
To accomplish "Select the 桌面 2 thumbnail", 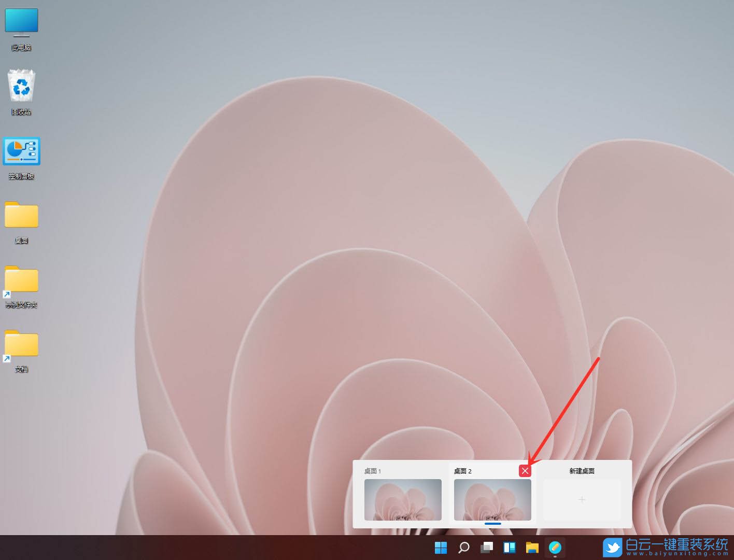I will 492,500.
